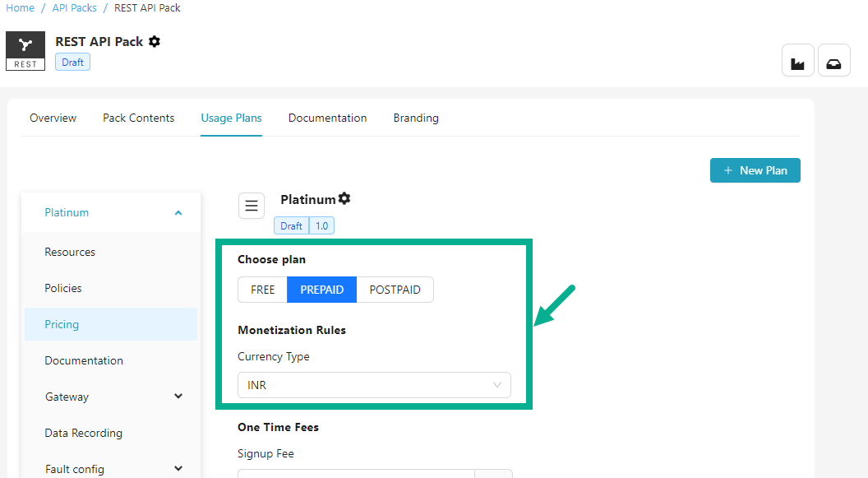868x478 pixels.
Task: Open the Pack Contents tab
Action: pyautogui.click(x=138, y=118)
